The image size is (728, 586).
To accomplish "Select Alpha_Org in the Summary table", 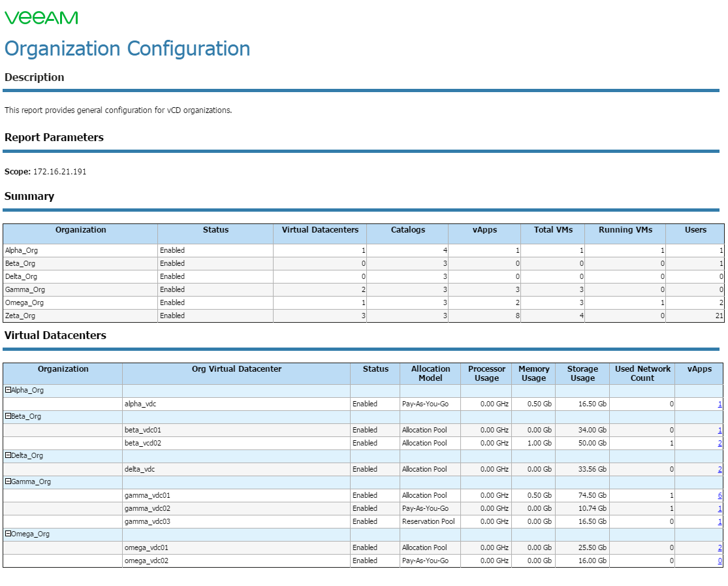I will pos(22,250).
